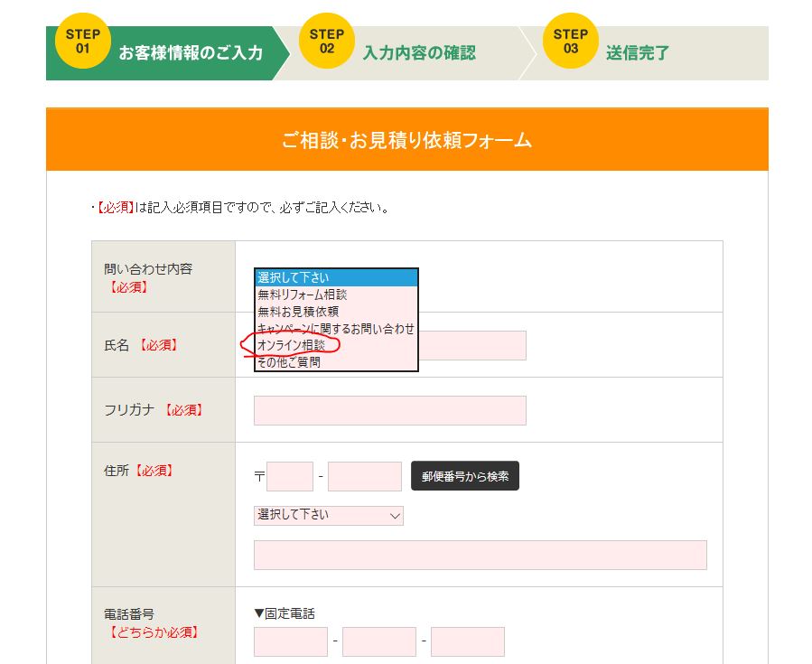Click the first 固定電話 number box

291,641
